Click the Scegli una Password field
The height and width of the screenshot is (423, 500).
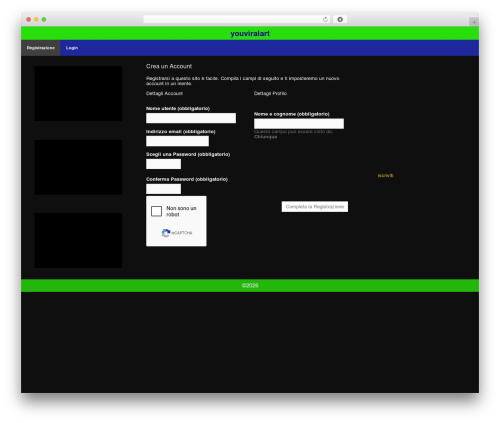coord(163,164)
